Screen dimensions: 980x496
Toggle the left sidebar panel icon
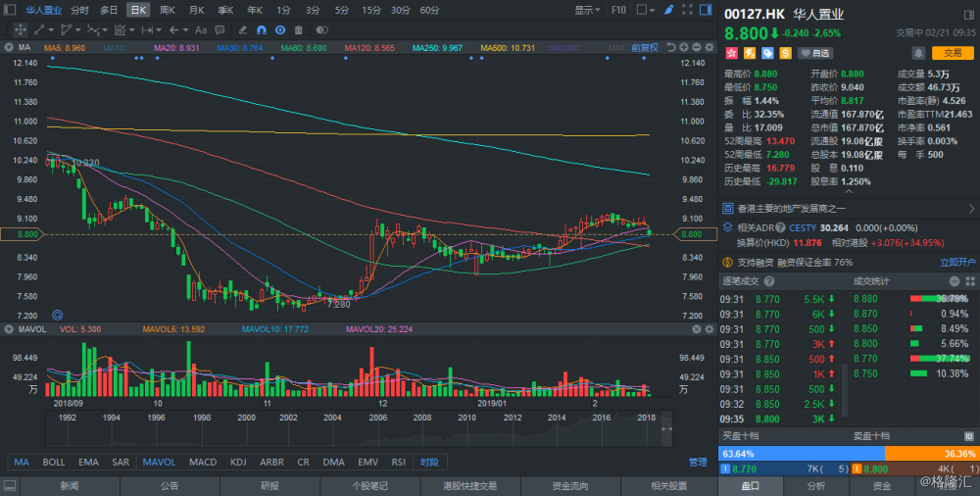coord(10,10)
